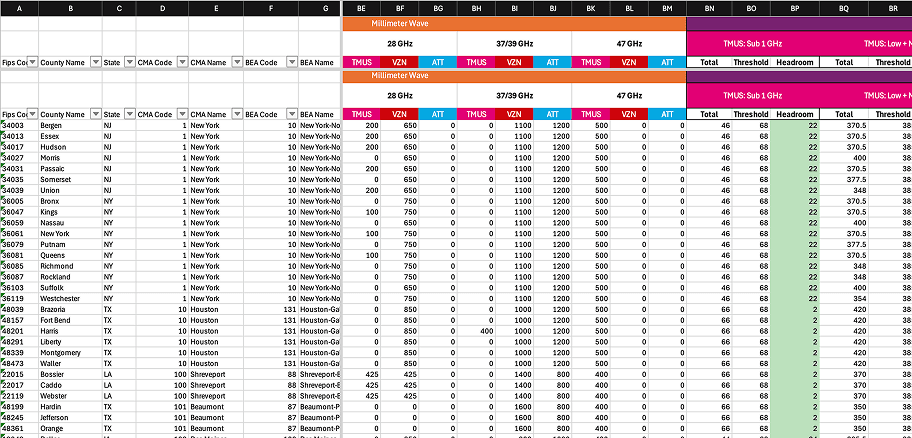
Task: Click the Nassau county cell
Action: click(x=70, y=223)
